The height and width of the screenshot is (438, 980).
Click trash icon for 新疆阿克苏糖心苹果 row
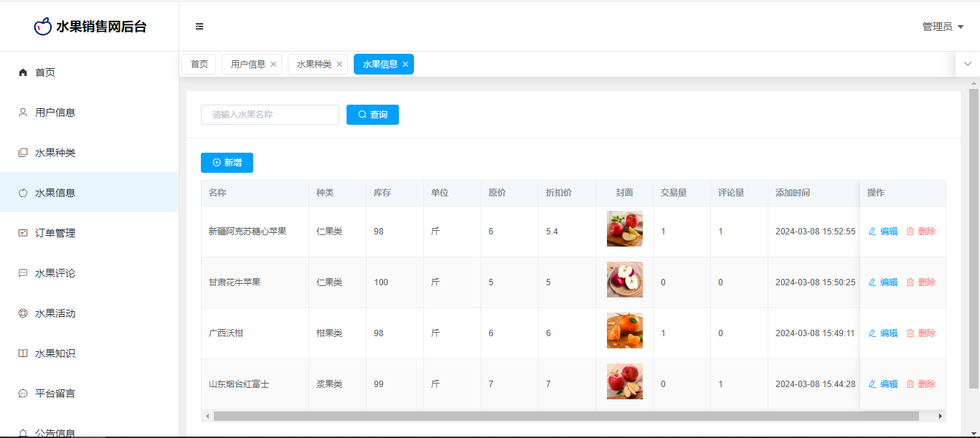coord(910,232)
